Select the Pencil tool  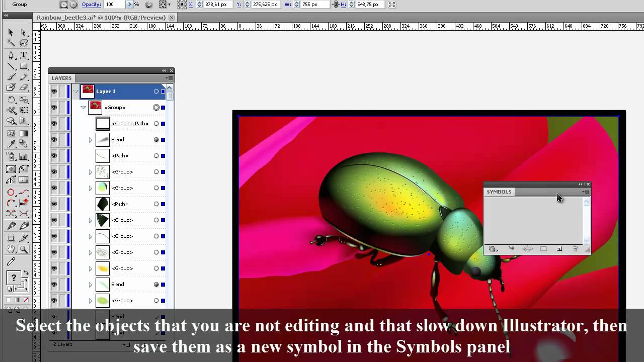23,77
